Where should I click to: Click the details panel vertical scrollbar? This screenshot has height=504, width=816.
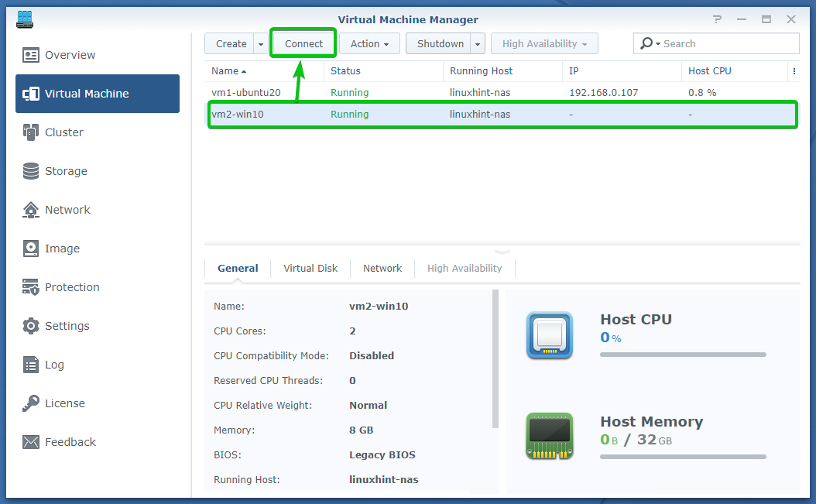click(495, 356)
